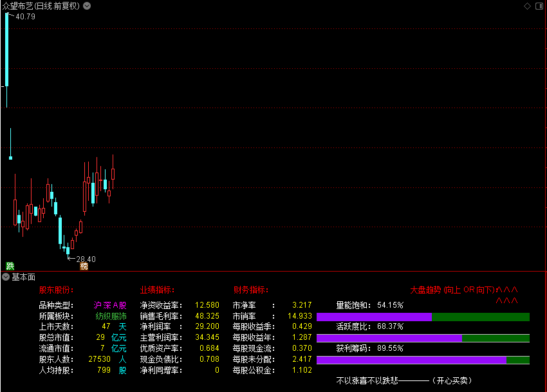
Task: Click the 纺织服饰 sector value
Action: (111, 316)
